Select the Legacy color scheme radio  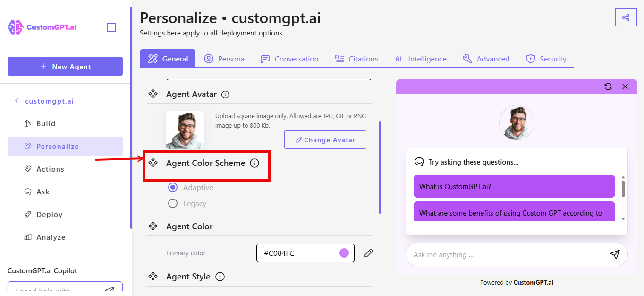[173, 203]
